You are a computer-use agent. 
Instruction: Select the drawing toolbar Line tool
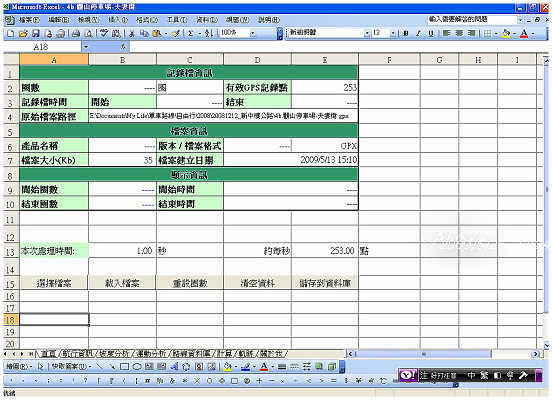pyautogui.click(x=100, y=367)
